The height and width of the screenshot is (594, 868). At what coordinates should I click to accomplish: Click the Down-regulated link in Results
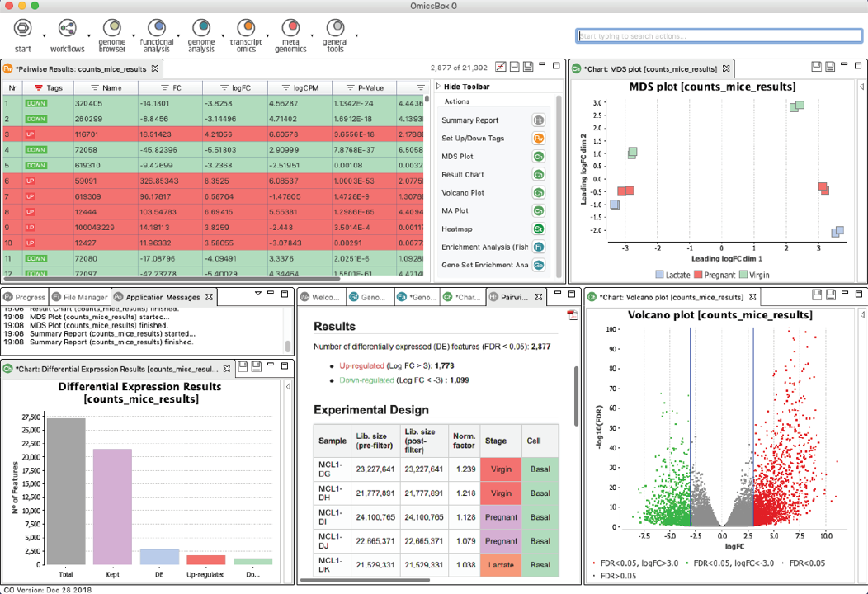tap(366, 380)
